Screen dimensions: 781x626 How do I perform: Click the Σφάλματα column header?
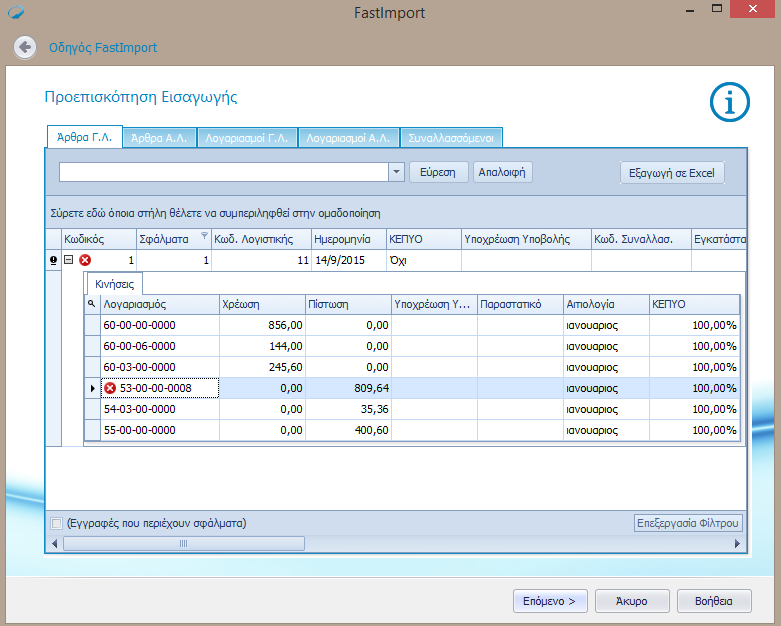click(174, 239)
